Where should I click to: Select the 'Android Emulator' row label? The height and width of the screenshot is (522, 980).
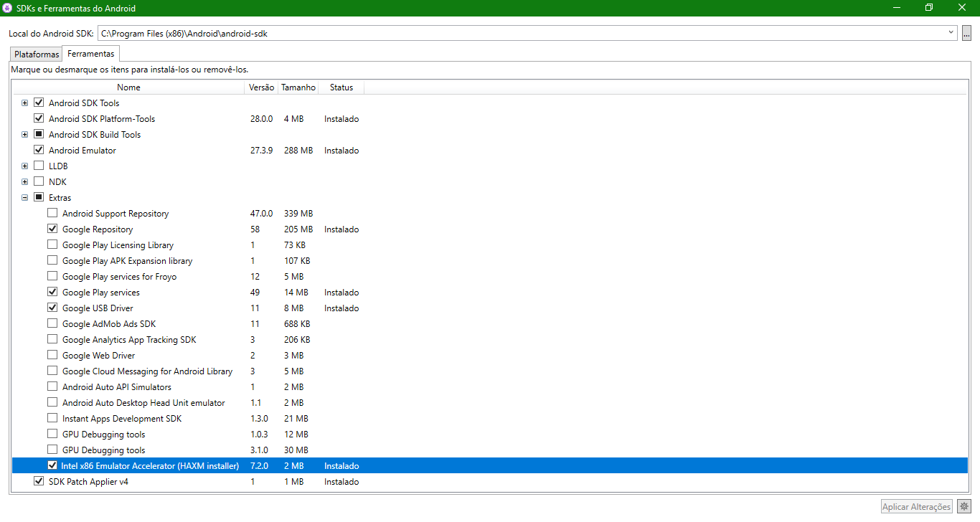pos(83,151)
